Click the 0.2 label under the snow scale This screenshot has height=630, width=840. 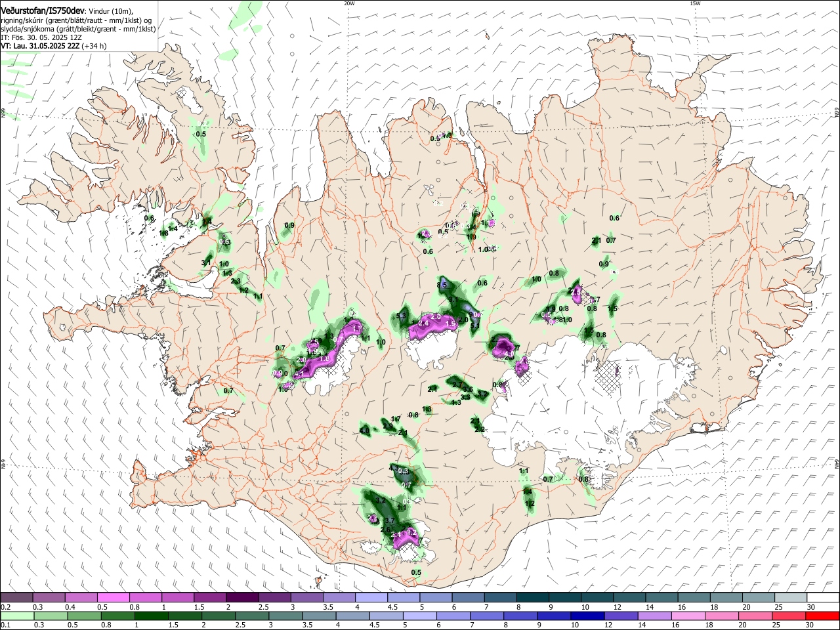5,607
